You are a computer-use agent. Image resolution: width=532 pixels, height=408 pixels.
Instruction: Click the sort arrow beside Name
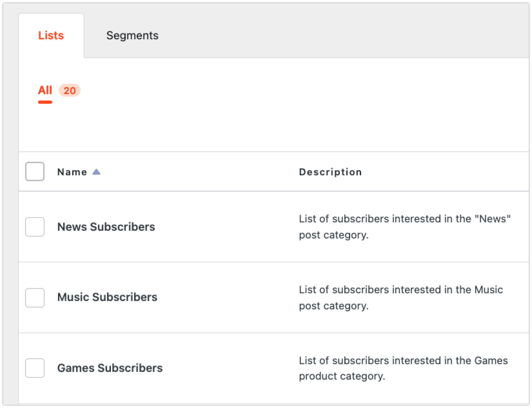[96, 172]
